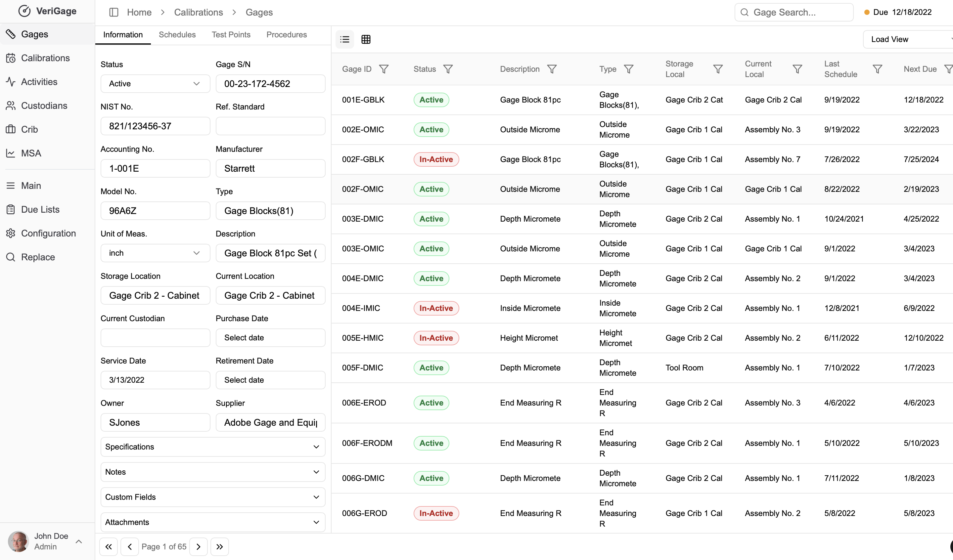The height and width of the screenshot is (560, 953).
Task: Go to next page arrow
Action: pyautogui.click(x=198, y=547)
